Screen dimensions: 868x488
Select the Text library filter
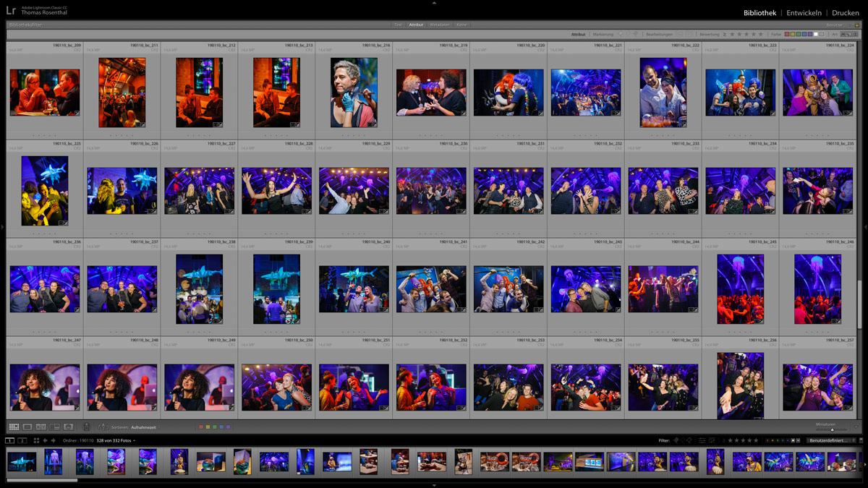click(x=398, y=25)
